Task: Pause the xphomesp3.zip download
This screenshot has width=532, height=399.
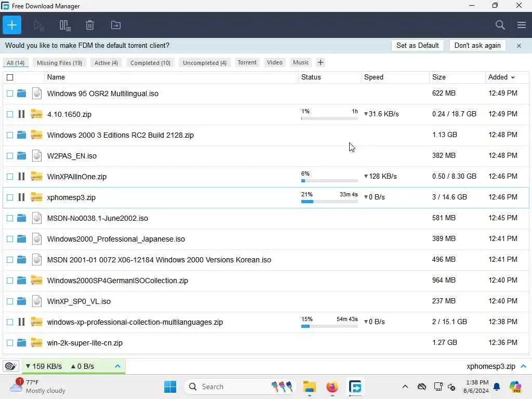Action: click(21, 197)
